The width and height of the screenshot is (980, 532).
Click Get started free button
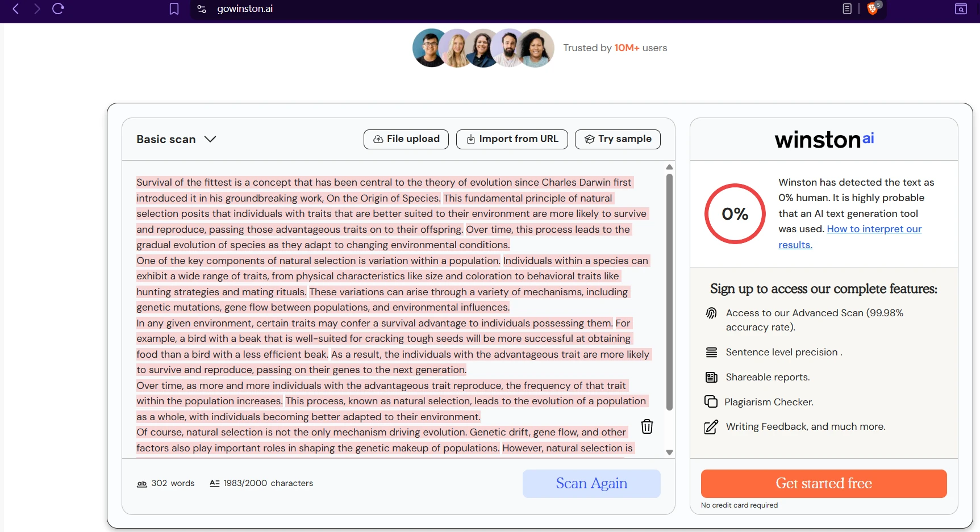coord(824,484)
